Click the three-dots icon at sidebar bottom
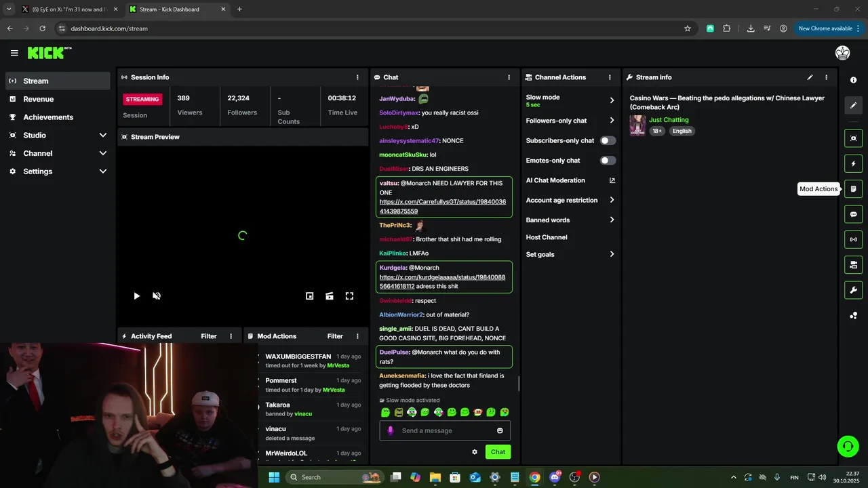Image resolution: width=868 pixels, height=488 pixels. (x=853, y=315)
